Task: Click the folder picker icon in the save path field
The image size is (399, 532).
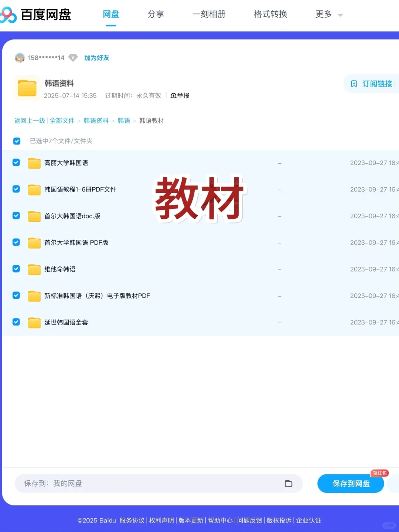Action: 289,483
